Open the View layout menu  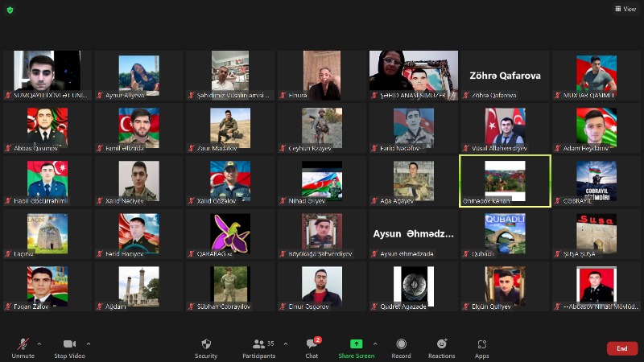(x=625, y=9)
